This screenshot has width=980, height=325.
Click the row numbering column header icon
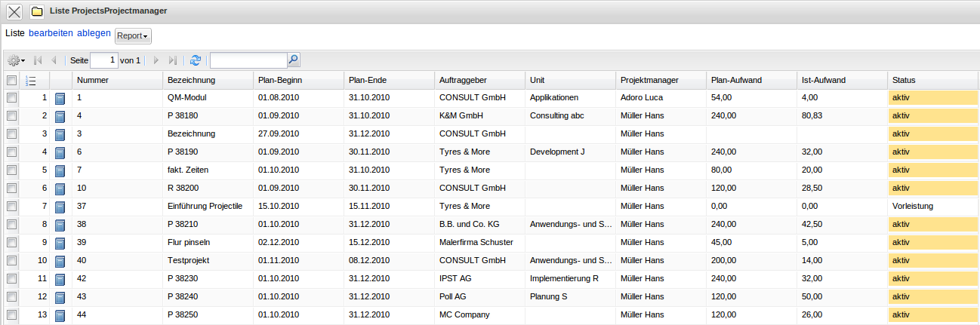tap(31, 81)
